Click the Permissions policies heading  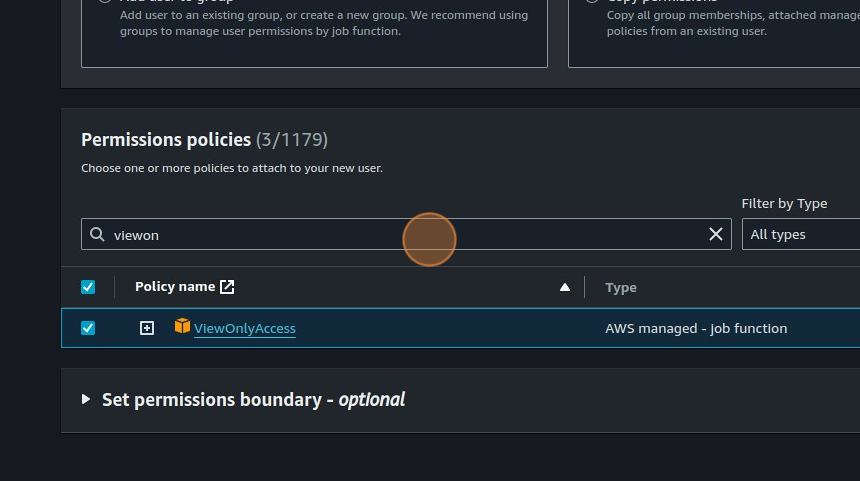[x=166, y=139]
